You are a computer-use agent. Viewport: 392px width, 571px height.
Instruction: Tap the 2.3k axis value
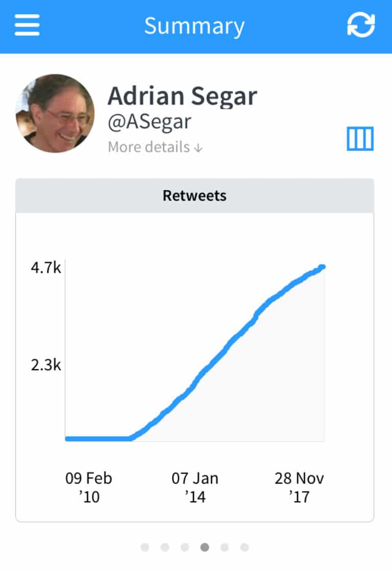[x=46, y=365]
